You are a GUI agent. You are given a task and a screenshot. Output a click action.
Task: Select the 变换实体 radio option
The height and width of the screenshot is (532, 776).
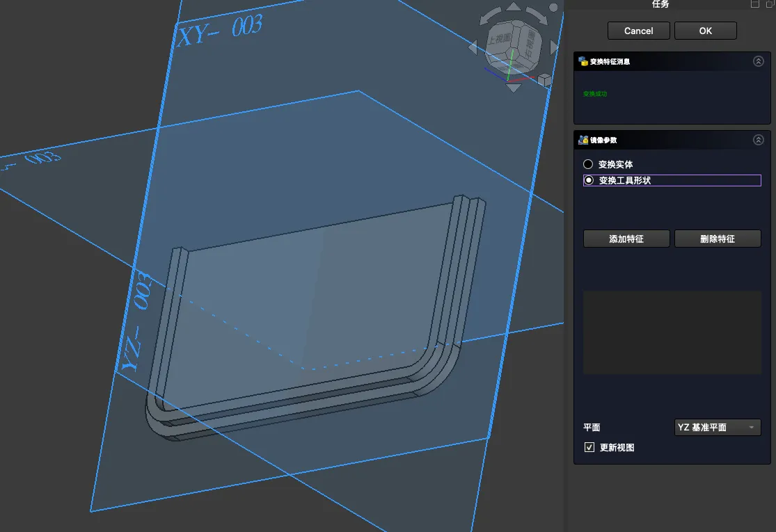point(588,165)
